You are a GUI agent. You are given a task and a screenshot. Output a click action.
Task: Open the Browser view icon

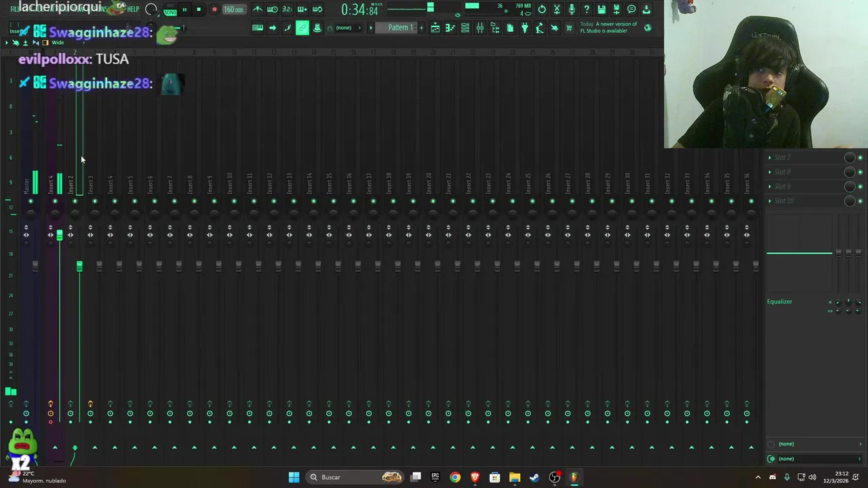(x=495, y=28)
